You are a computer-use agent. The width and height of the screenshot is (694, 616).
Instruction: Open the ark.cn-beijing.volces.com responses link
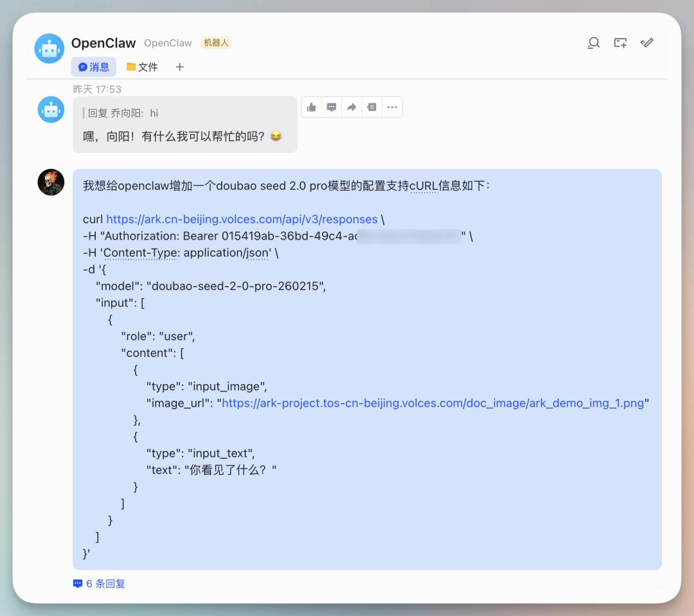point(242,219)
